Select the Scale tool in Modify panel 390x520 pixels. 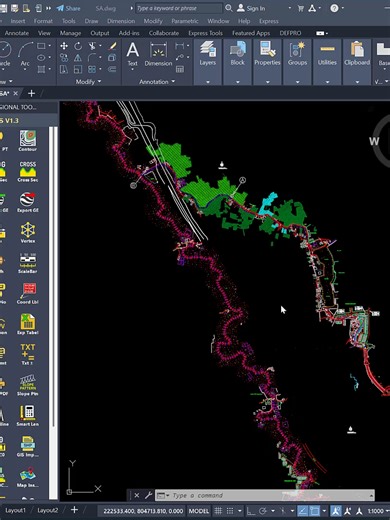(78, 69)
